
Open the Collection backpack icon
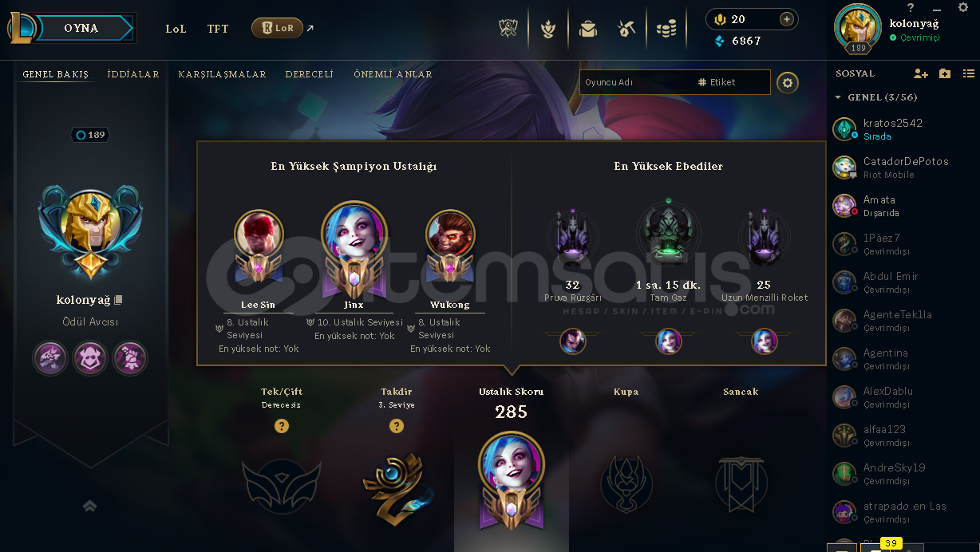tap(588, 29)
